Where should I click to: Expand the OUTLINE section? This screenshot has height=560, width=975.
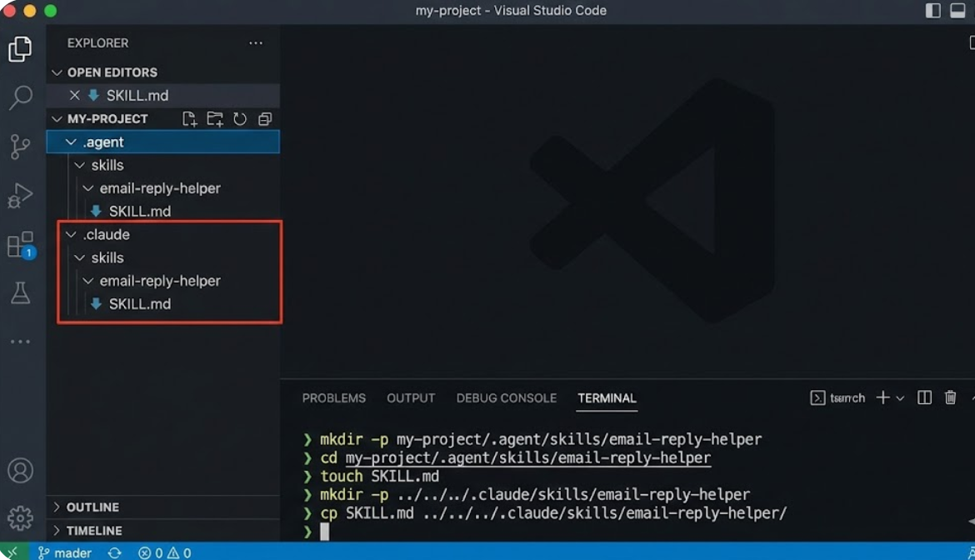coord(92,507)
